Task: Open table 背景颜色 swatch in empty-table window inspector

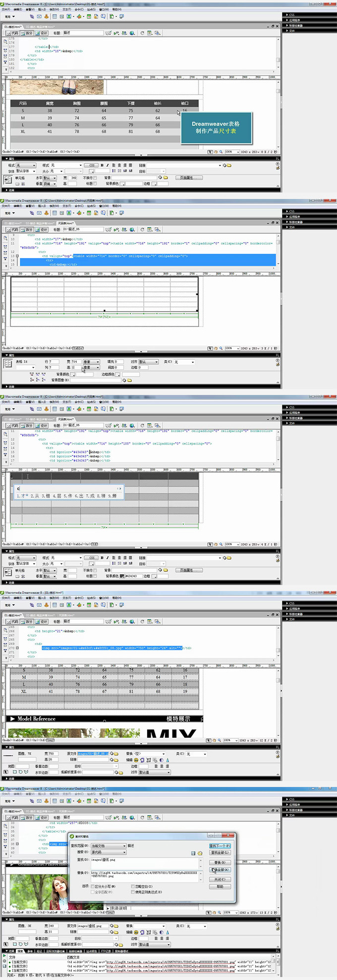Action: click(73, 374)
